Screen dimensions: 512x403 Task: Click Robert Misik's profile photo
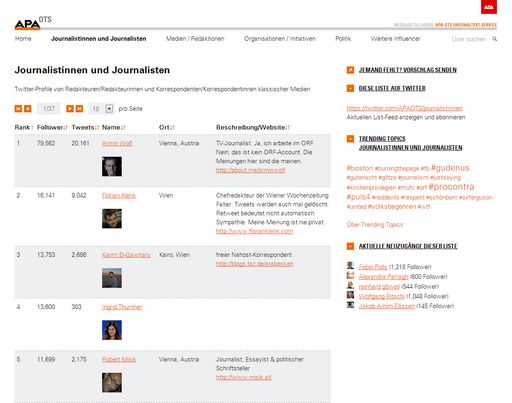tap(112, 383)
